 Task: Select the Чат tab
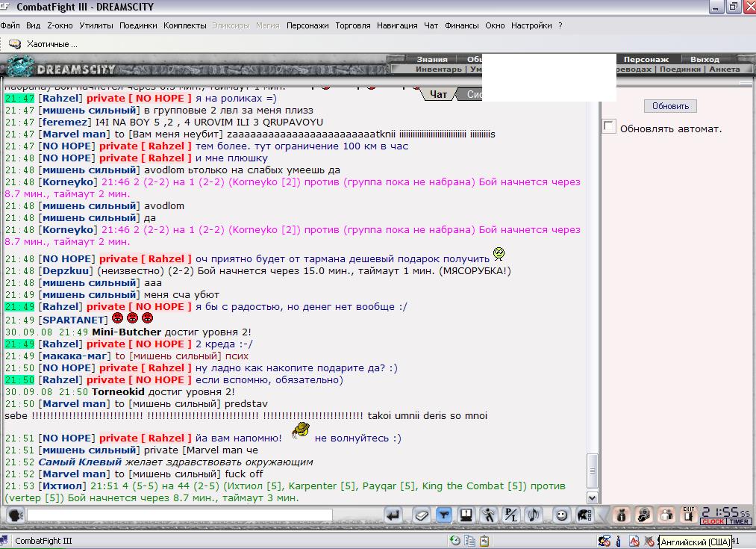coord(438,95)
